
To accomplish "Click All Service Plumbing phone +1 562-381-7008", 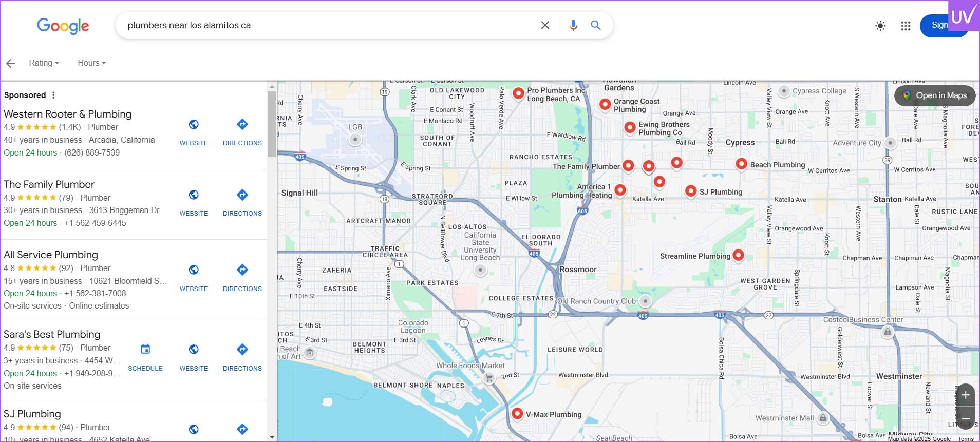I will (x=95, y=293).
